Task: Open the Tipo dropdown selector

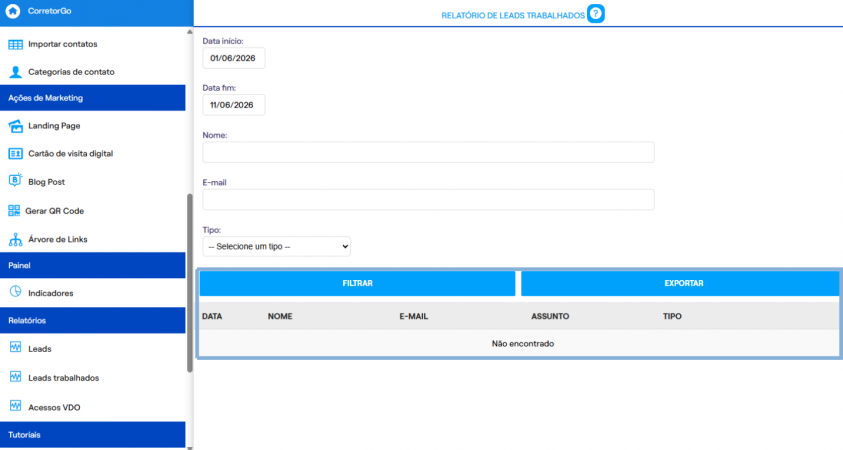Action: (x=276, y=246)
